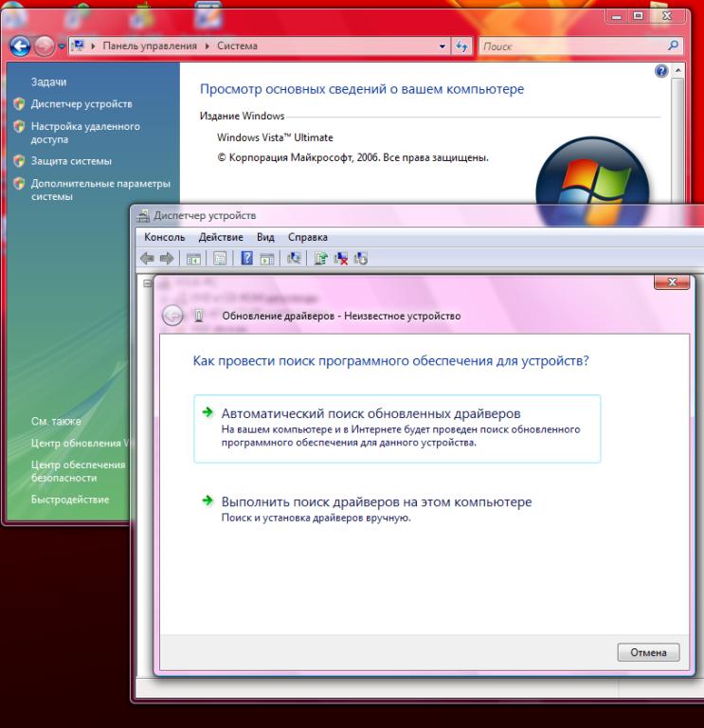
Task: Open 'Защита системы' link in the sidebar
Action: click(71, 161)
